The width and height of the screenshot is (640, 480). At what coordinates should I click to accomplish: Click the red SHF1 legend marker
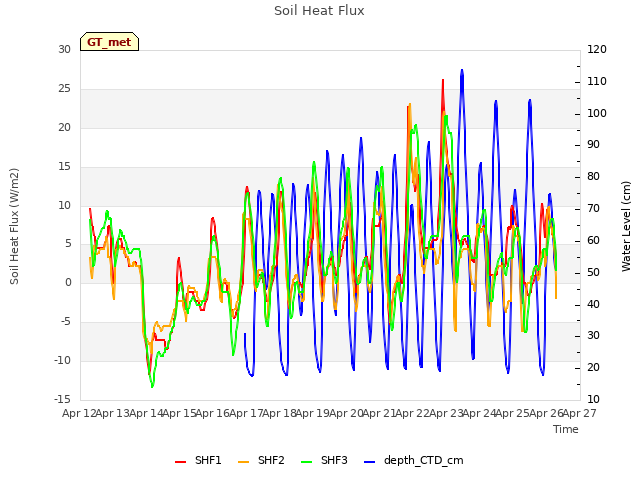click(x=180, y=462)
